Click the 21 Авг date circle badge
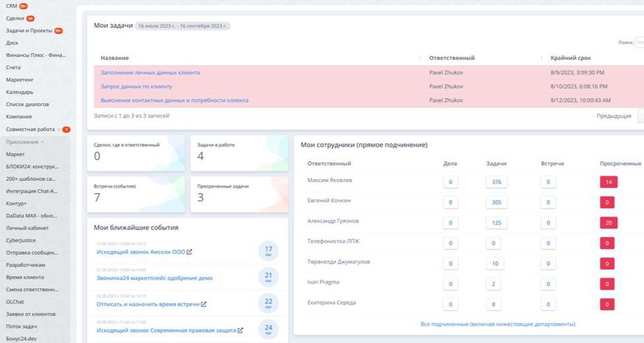Image resolution: width=644 pixels, height=343 pixels. pyautogui.click(x=268, y=278)
